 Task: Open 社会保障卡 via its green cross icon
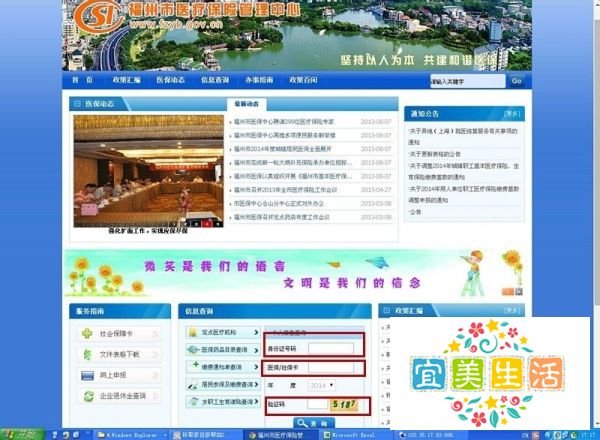[x=87, y=334]
